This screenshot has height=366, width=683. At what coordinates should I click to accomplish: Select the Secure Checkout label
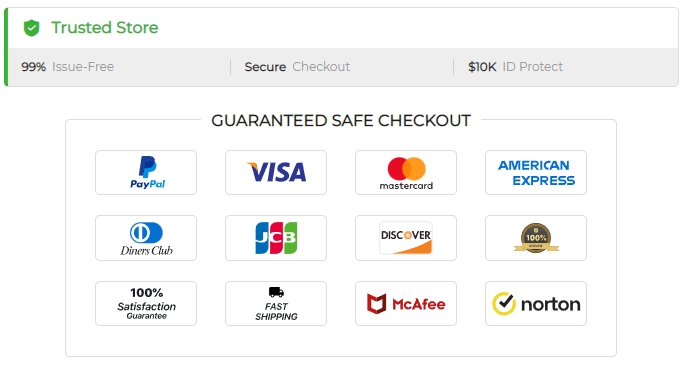tap(297, 67)
